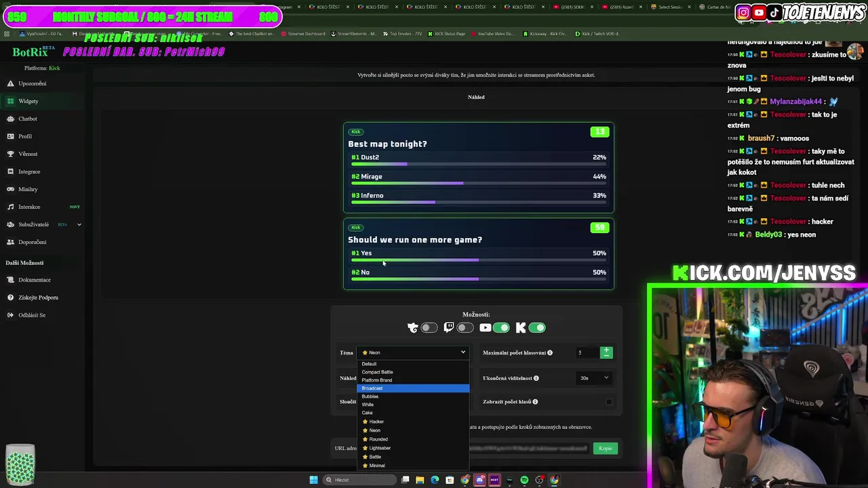
Task: Expand Subužívatelé submenu chevron
Action: [x=79, y=224]
